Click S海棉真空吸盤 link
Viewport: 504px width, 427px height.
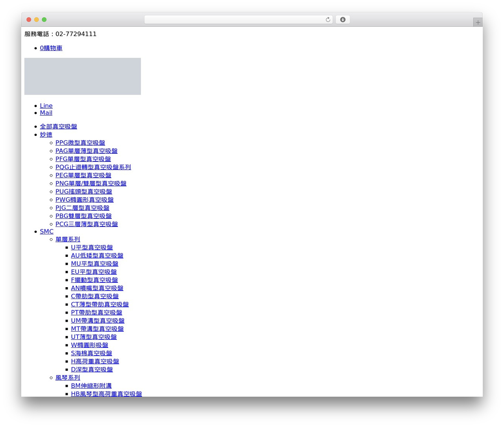click(x=91, y=353)
